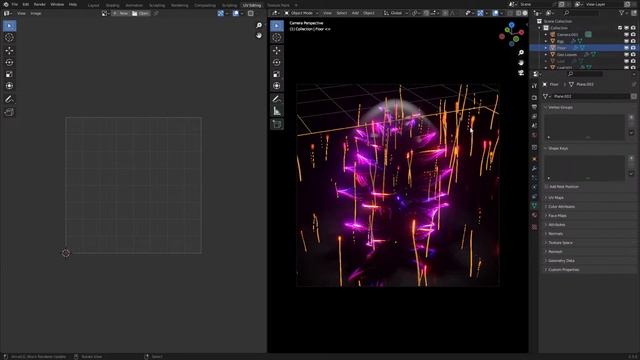Screen dimensions: 640x360
Task: Click the pan hand icon in UV editor
Action: 259,36
